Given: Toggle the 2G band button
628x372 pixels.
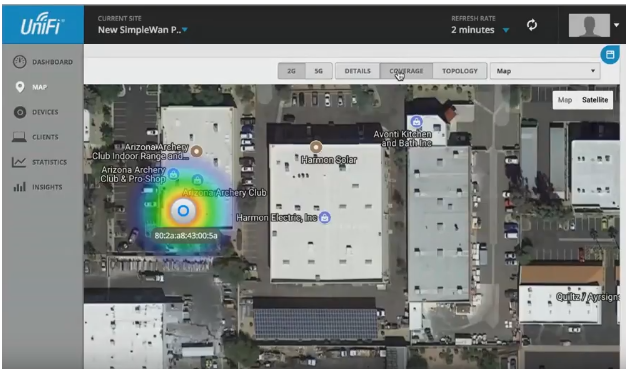Looking at the screenshot, I should coord(292,71).
